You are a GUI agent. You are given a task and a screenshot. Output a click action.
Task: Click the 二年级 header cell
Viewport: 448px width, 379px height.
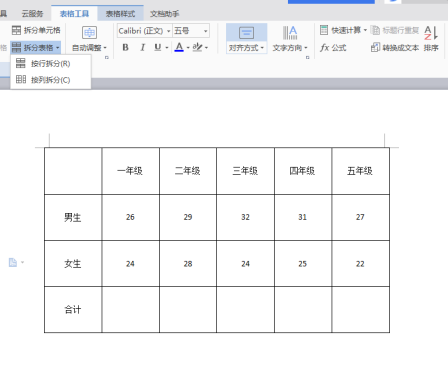pos(188,171)
